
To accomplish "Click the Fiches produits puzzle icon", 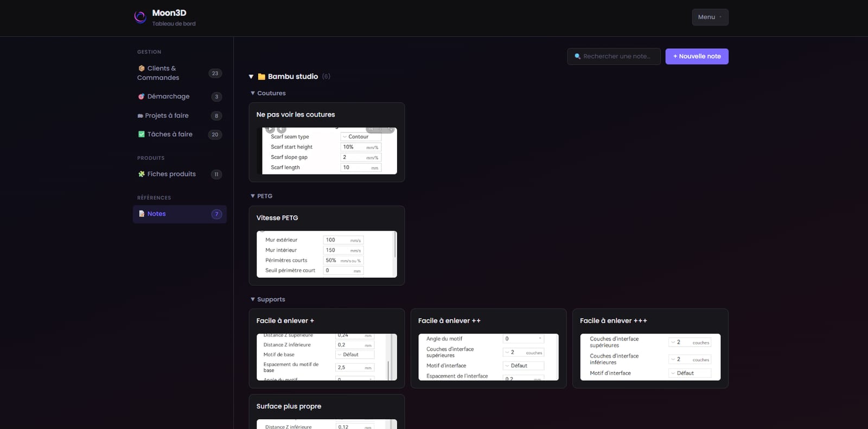I will (x=142, y=174).
